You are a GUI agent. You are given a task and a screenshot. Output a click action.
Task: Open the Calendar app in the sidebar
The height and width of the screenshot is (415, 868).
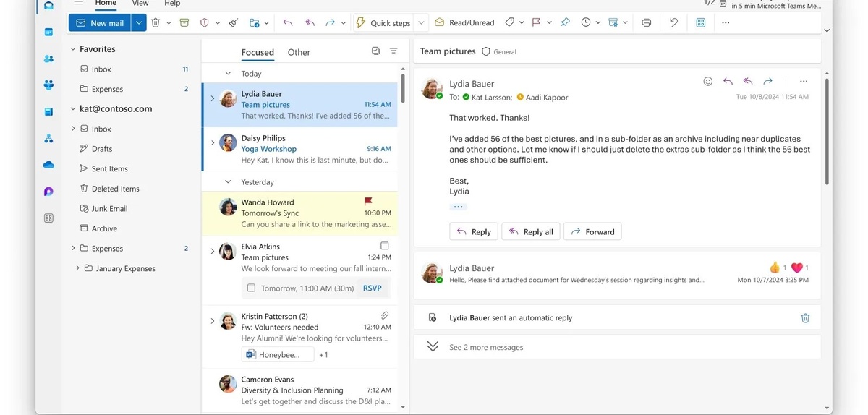48,32
